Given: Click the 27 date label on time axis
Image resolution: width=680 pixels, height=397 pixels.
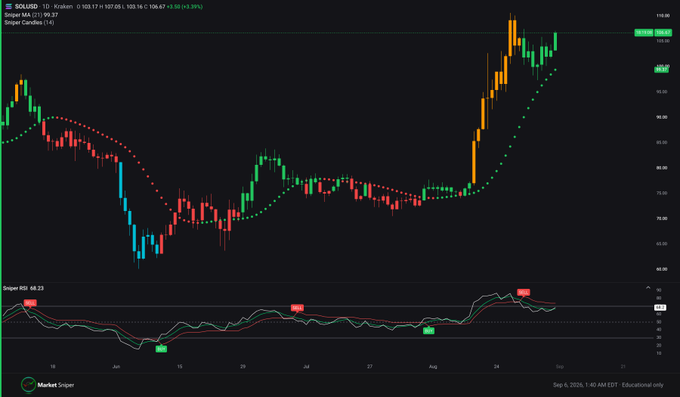Looking at the screenshot, I should (x=369, y=367).
